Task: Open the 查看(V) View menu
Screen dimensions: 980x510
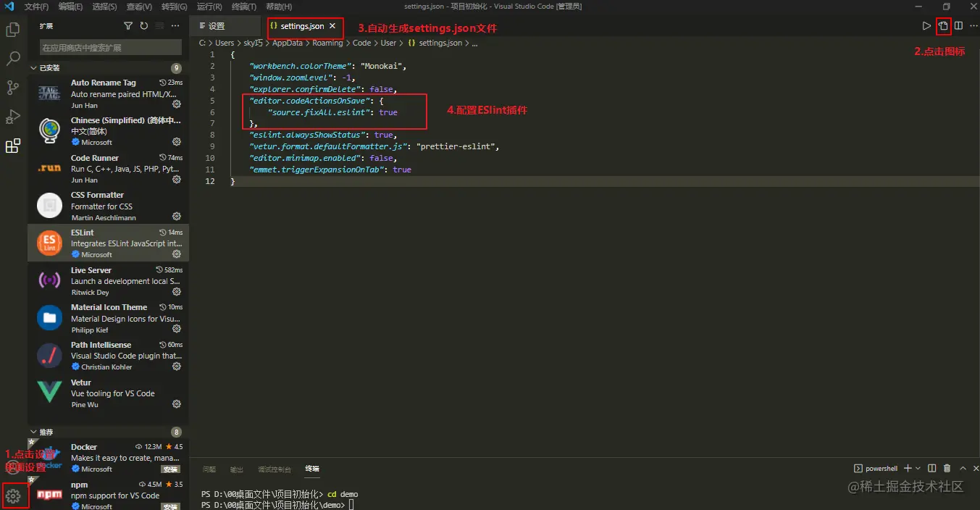Action: click(x=139, y=7)
